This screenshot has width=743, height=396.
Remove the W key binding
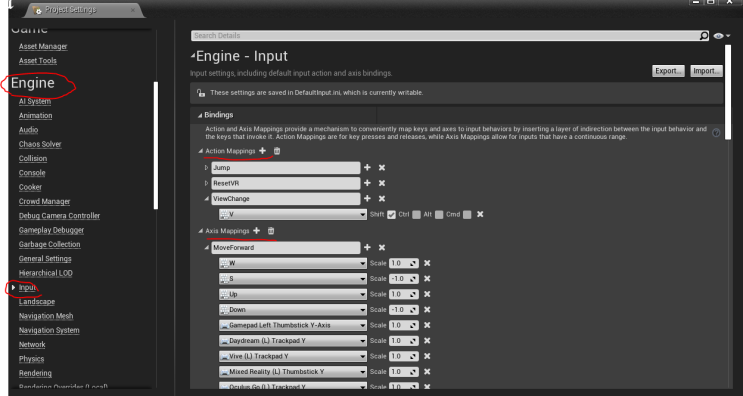point(427,263)
